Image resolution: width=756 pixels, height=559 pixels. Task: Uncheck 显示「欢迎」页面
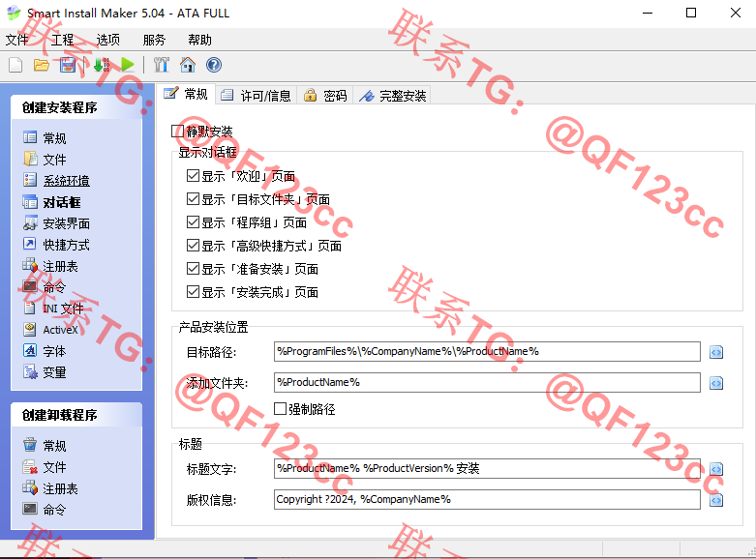coord(193,175)
